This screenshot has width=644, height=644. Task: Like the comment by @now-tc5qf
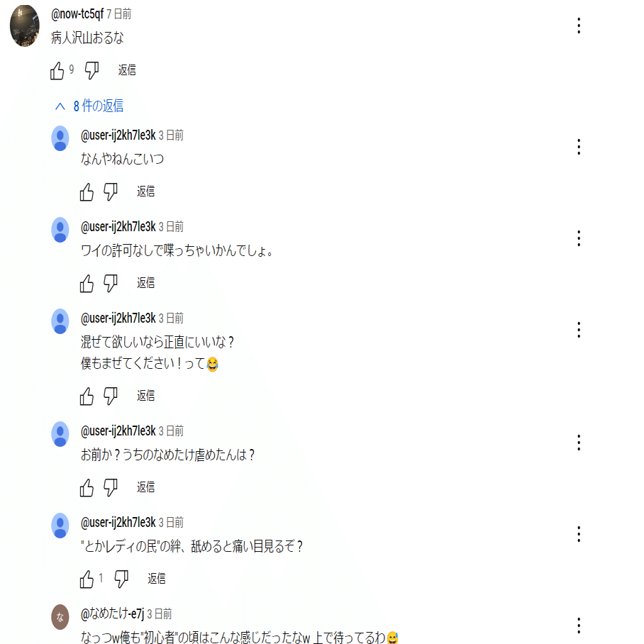tap(57, 71)
